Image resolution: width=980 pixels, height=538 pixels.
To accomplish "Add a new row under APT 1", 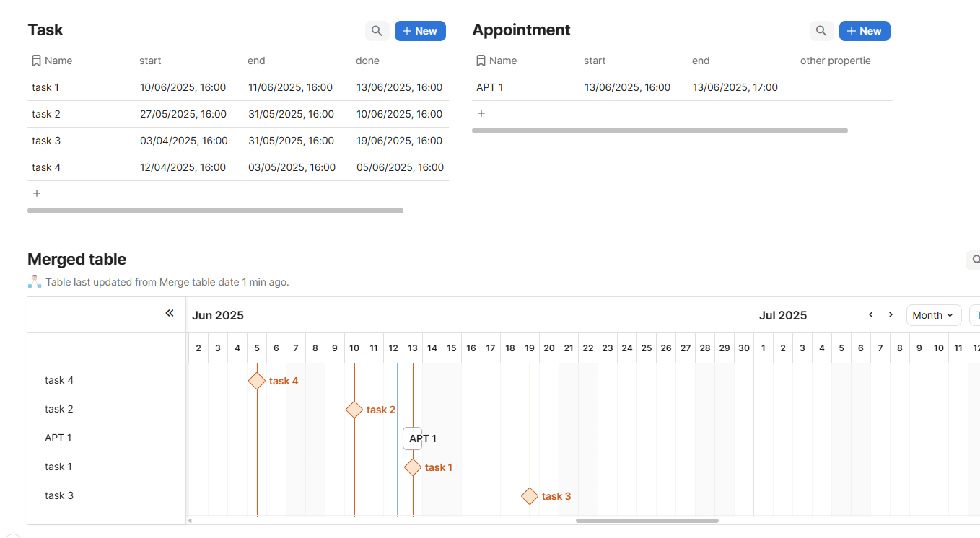I will (x=481, y=113).
